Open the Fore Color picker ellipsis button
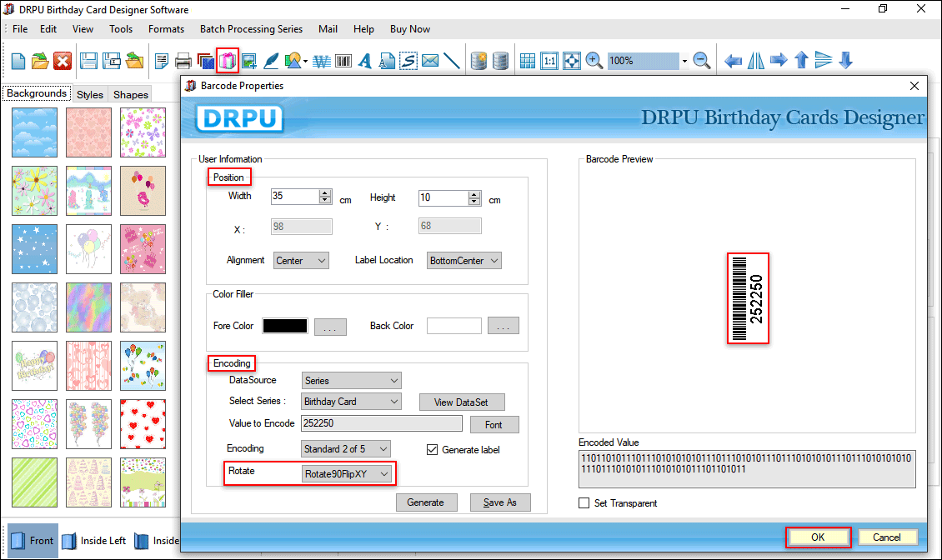This screenshot has width=942, height=560. (x=330, y=327)
